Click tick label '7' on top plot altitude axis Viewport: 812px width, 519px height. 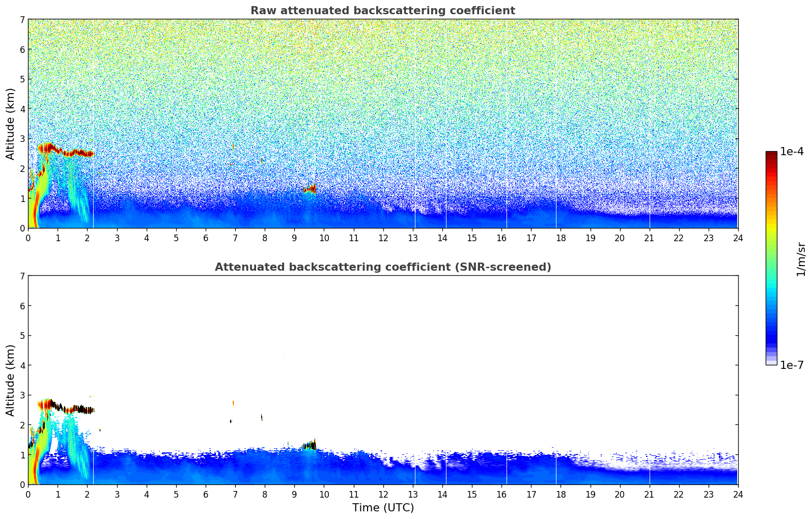pos(22,20)
